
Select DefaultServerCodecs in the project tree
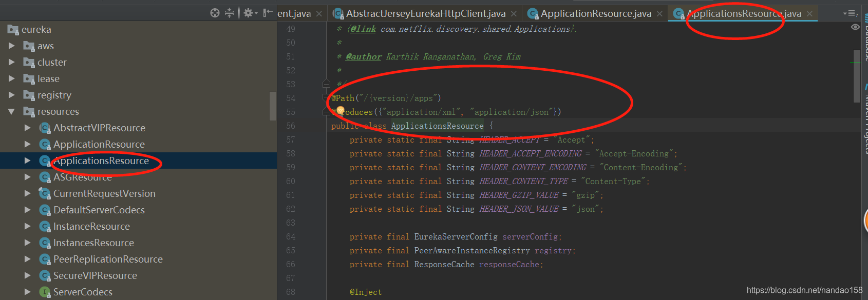click(x=99, y=210)
